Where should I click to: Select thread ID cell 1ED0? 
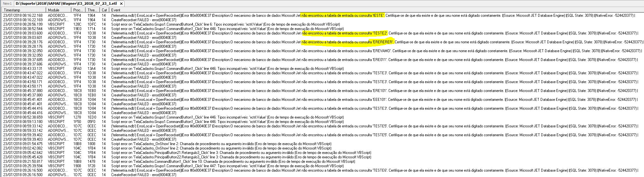[92, 117]
